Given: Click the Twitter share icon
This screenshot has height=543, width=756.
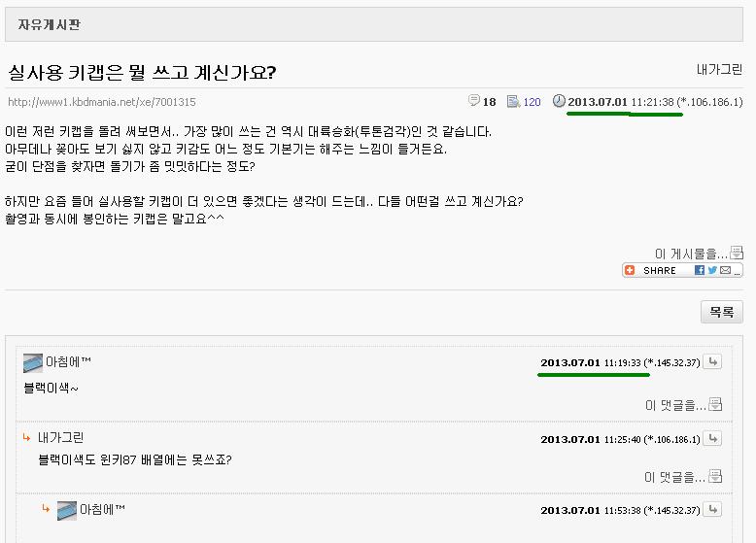Looking at the screenshot, I should (712, 270).
